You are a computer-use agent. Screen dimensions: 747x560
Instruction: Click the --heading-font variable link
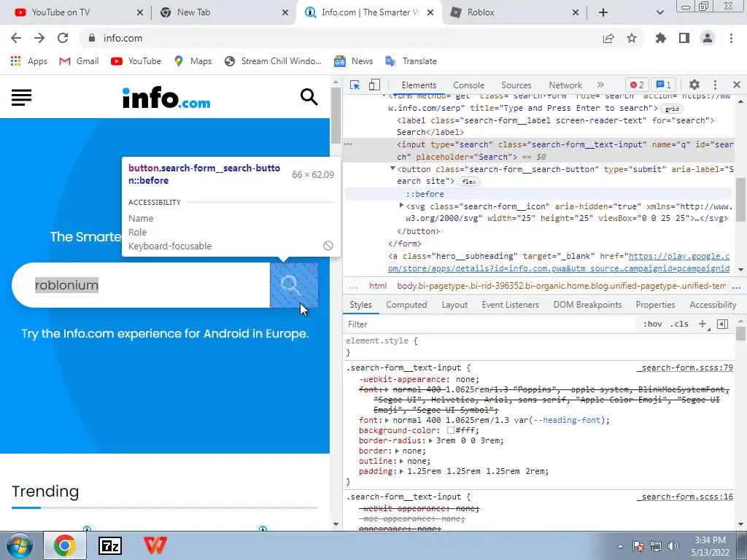tap(569, 420)
